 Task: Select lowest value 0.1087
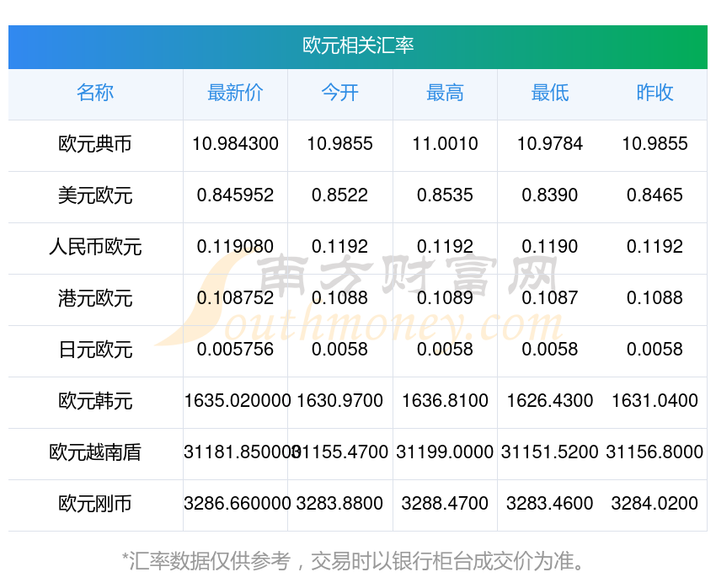point(550,298)
